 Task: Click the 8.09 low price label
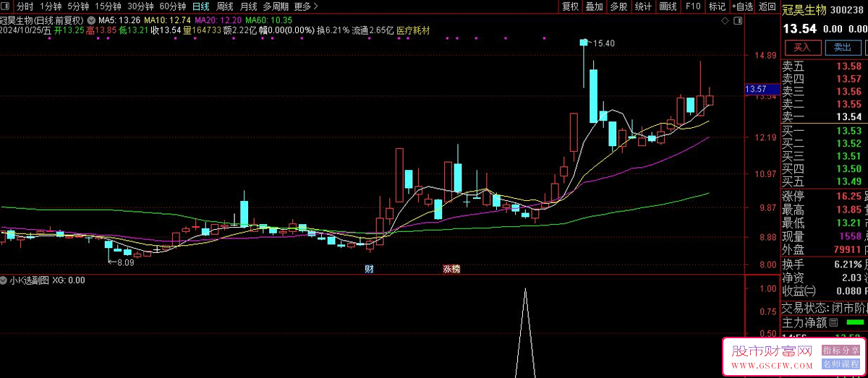point(124,262)
